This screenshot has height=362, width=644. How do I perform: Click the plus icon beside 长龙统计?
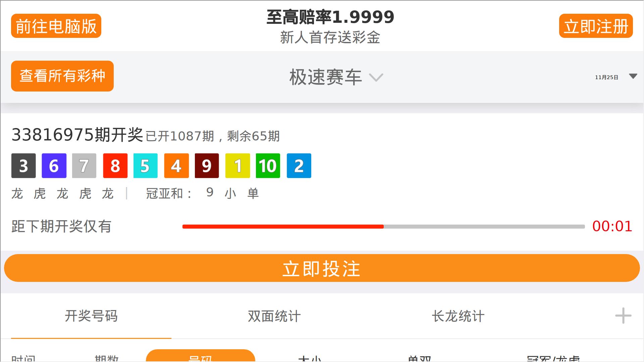click(x=623, y=315)
